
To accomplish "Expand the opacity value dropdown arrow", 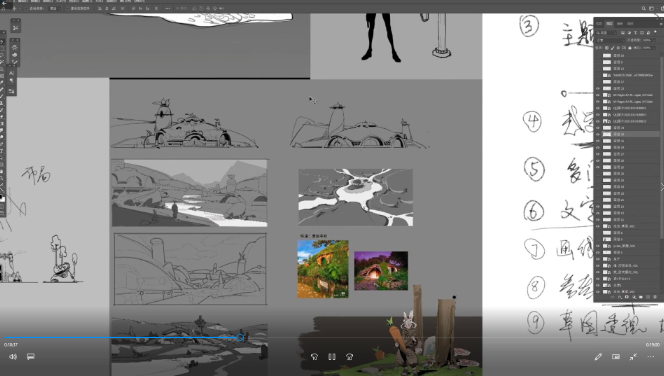I will [x=654, y=40].
